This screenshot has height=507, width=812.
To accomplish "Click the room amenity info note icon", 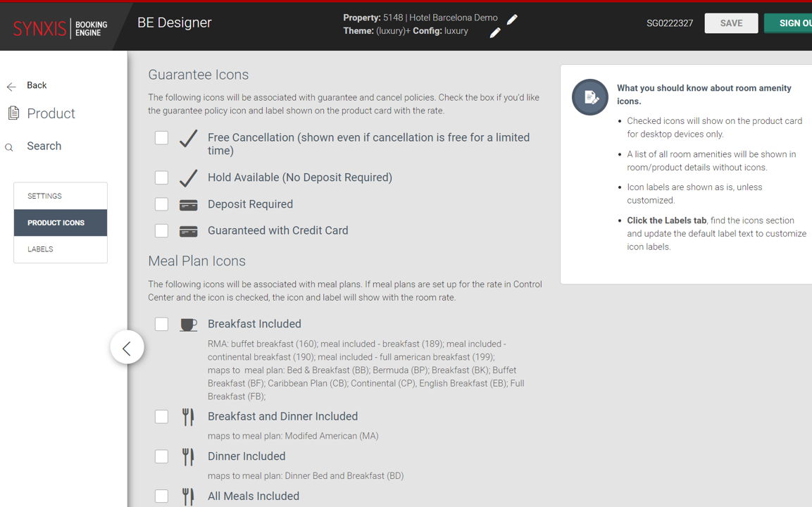I will point(590,97).
